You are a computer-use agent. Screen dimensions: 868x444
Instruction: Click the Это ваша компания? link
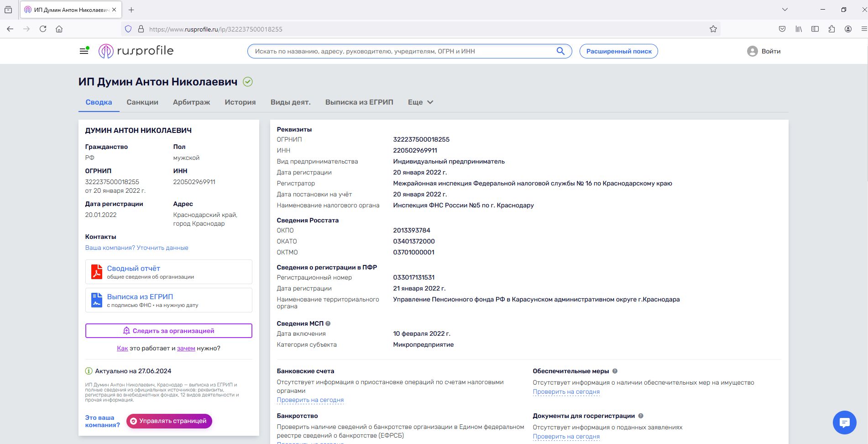(x=103, y=421)
